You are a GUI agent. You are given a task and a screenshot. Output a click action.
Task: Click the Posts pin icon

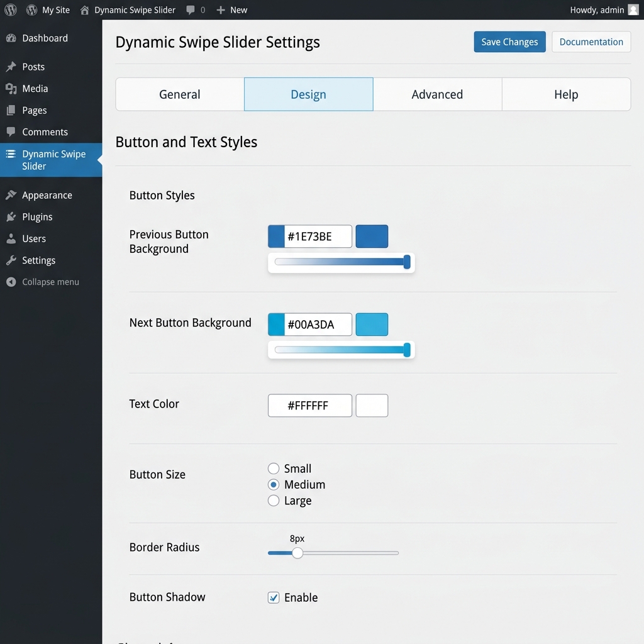pos(11,67)
